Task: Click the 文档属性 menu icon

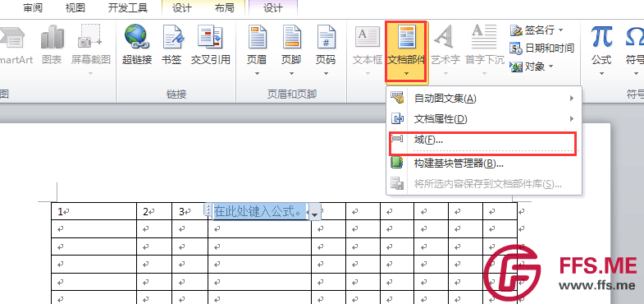Action: pyautogui.click(x=397, y=119)
